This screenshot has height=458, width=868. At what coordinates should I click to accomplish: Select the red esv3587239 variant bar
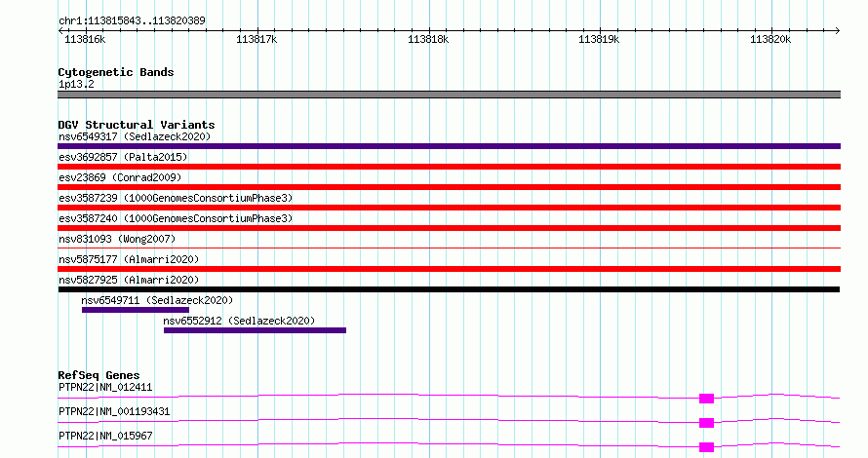[x=449, y=208]
